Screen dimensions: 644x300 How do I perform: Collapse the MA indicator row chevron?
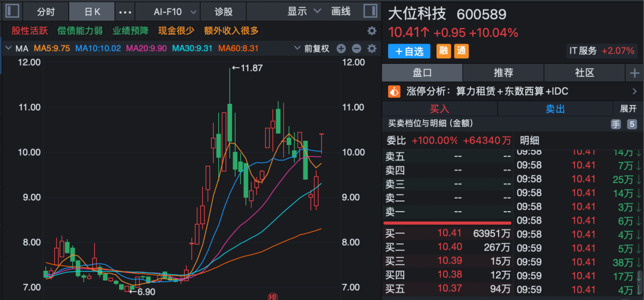pyautogui.click(x=8, y=48)
